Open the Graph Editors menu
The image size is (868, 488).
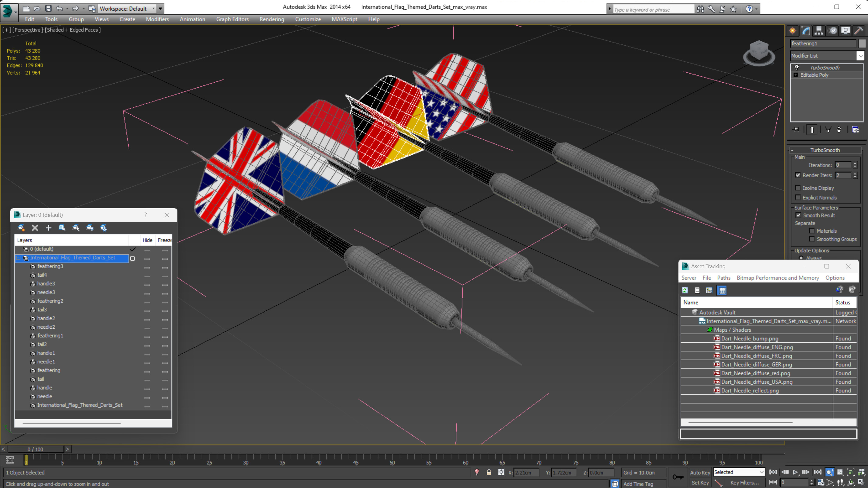point(232,19)
